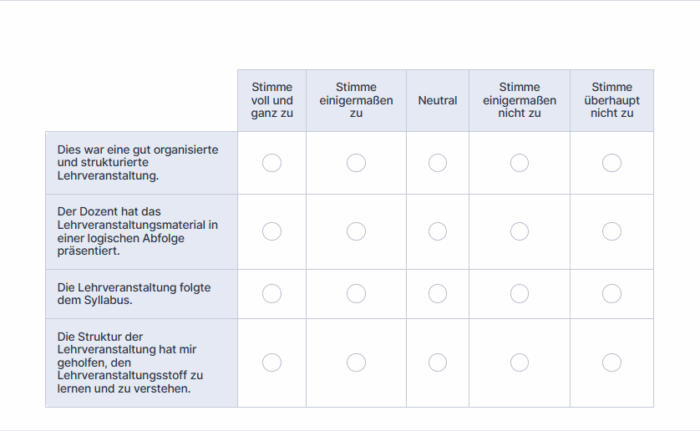Choose Neutral for the Struktur der Lehrveranstaltung row
The width and height of the screenshot is (700, 431).
(x=438, y=362)
